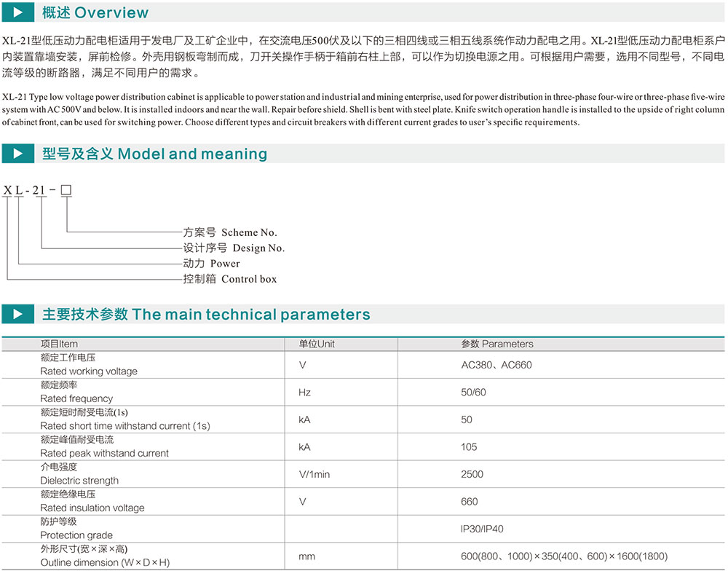This screenshot has width=728, height=571.
Task: Click the arrow icon beside Model and meaning
Action: (x=17, y=154)
